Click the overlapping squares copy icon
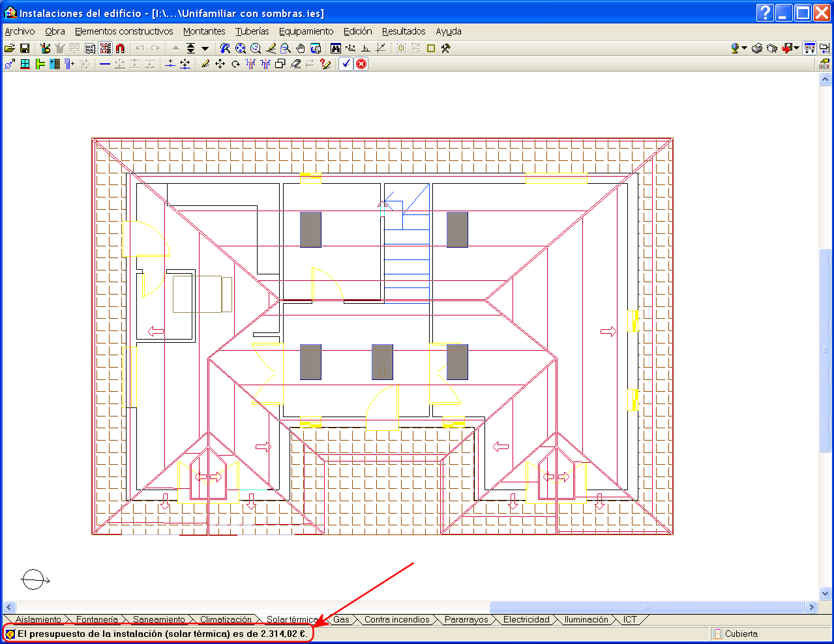Screen dimensions: 834x644 (281, 64)
